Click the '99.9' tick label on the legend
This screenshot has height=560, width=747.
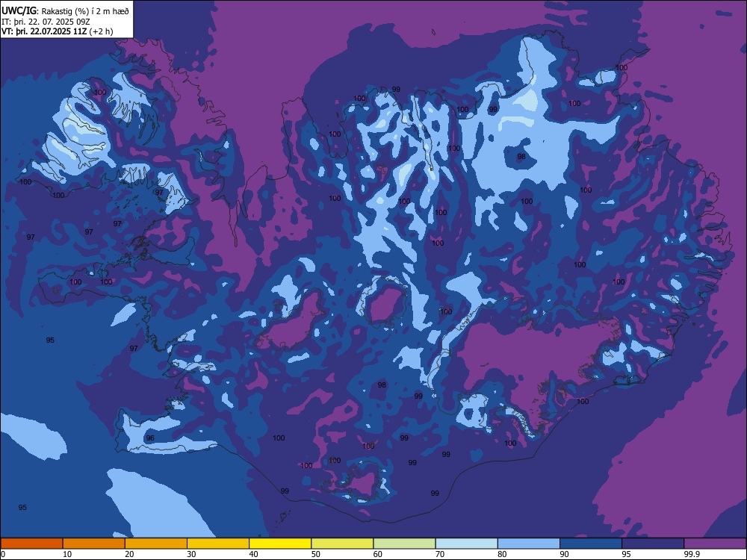[692, 554]
